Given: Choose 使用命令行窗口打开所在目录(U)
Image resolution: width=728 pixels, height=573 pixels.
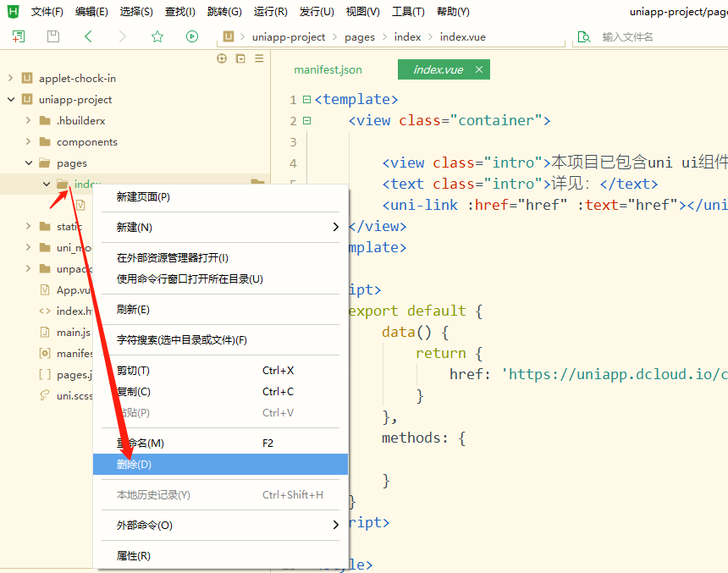Looking at the screenshot, I should tap(220, 279).
